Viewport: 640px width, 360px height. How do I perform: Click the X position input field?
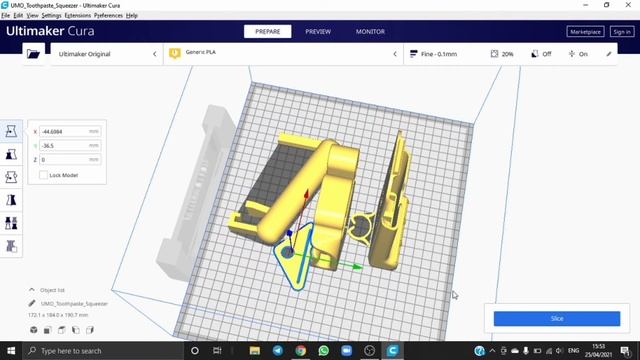(x=70, y=131)
